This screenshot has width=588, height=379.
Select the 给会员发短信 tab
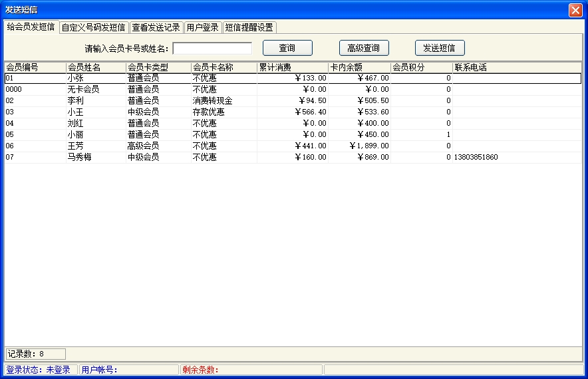click(x=31, y=27)
